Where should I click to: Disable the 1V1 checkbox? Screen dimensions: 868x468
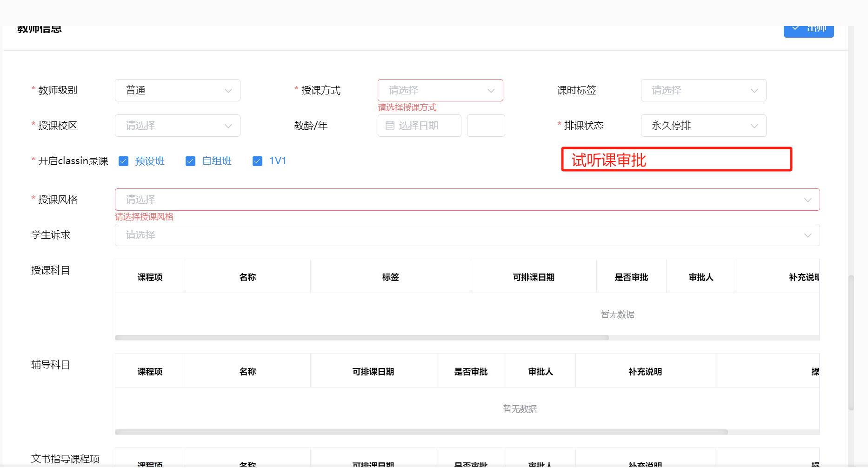pyautogui.click(x=257, y=161)
